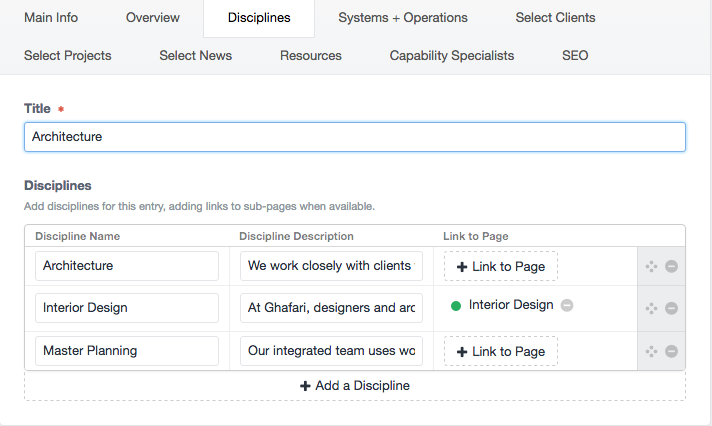Switch to the Overview tab
Viewport: 712px width, 426px height.
[153, 18]
